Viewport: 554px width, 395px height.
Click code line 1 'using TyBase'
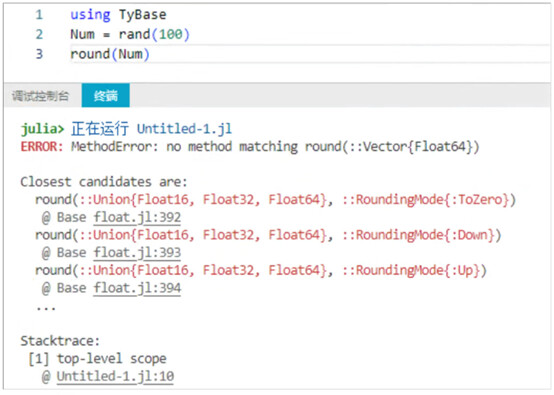(x=118, y=15)
